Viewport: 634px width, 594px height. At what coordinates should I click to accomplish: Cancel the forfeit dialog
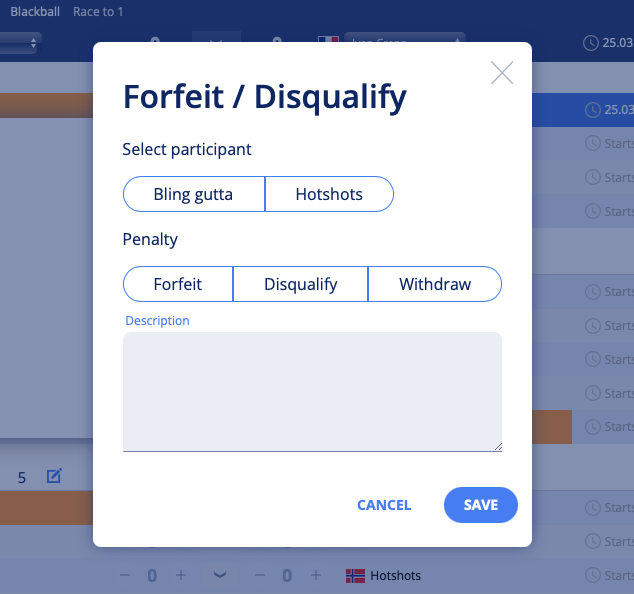[384, 505]
